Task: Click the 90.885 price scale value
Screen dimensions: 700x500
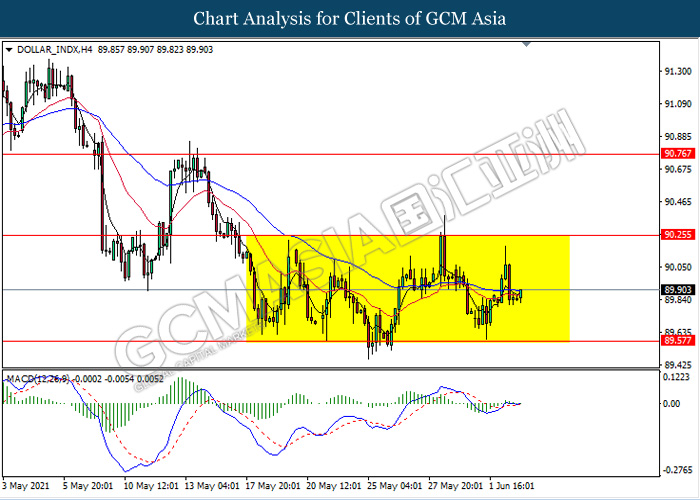Action: [678, 136]
